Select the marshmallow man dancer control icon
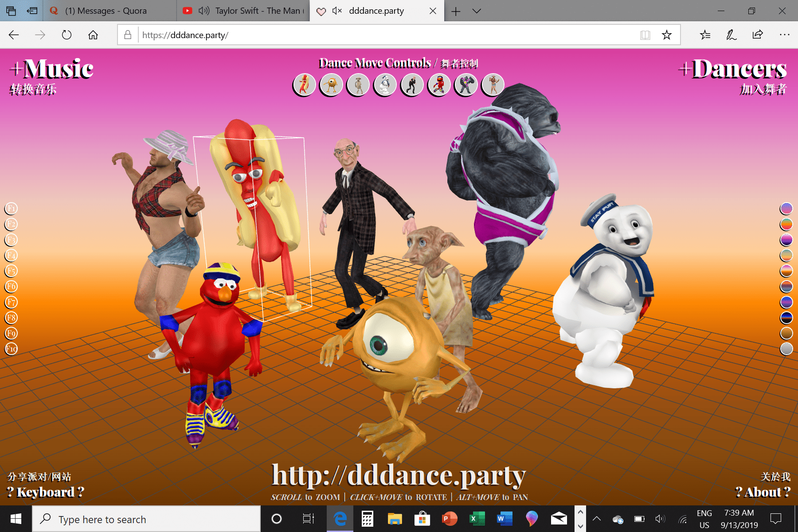 [x=385, y=84]
